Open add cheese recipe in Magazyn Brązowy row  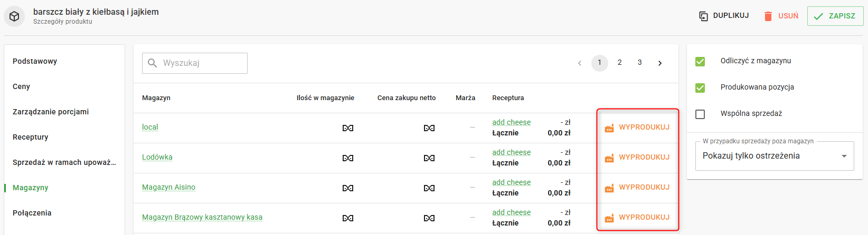[x=512, y=212]
